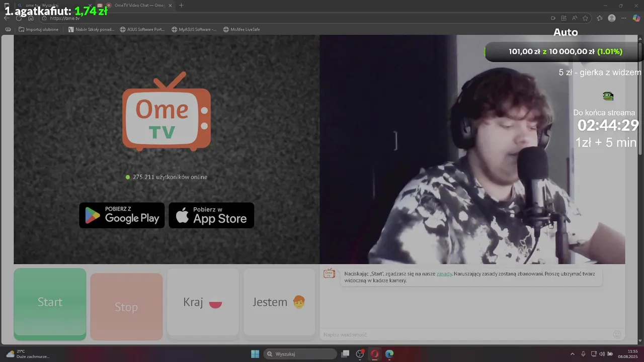
Task: Open the weather widget showing 21°C
Action: click(28, 354)
